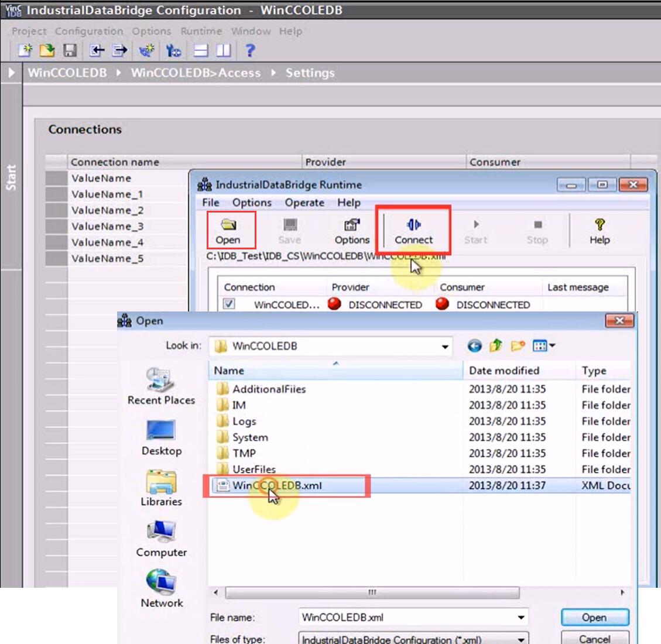Click the runtime settings icon in main toolbar
Screen dimensions: 661x644
[173, 50]
